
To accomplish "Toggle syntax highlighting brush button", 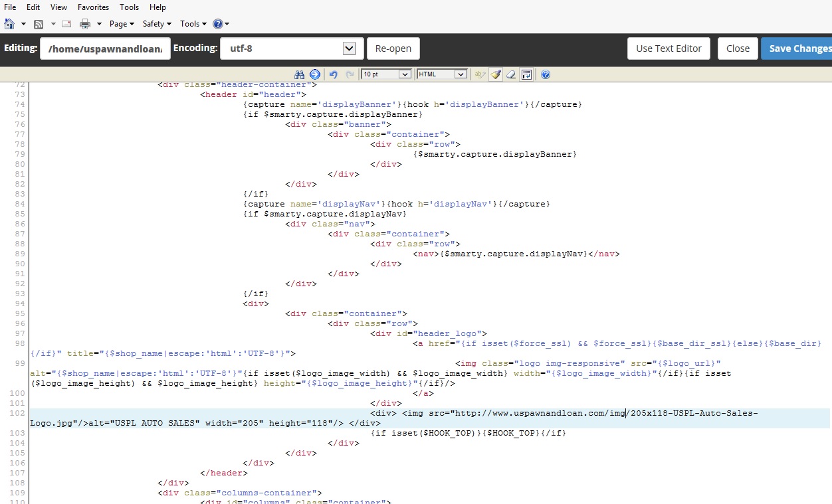I will (496, 74).
